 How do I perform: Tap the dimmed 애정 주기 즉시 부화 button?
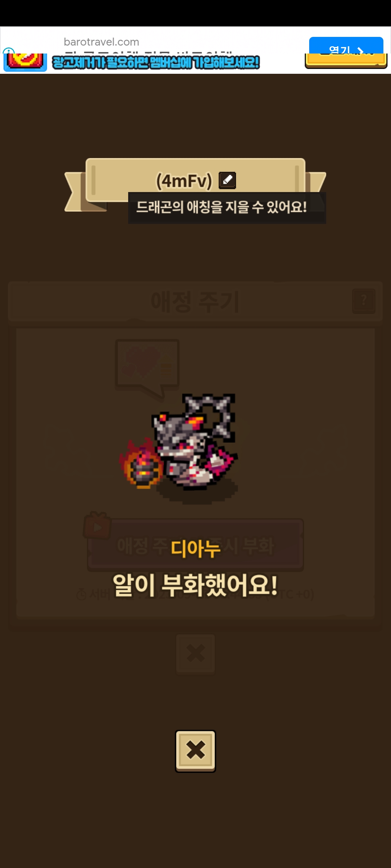click(x=195, y=545)
